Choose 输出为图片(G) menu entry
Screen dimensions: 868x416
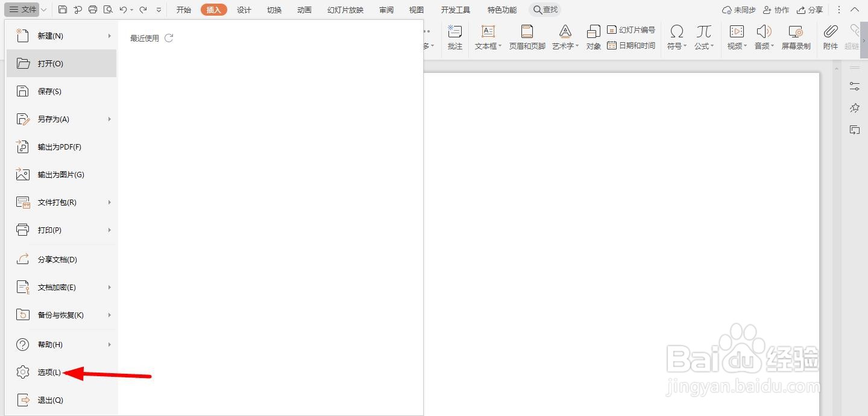[x=61, y=174]
